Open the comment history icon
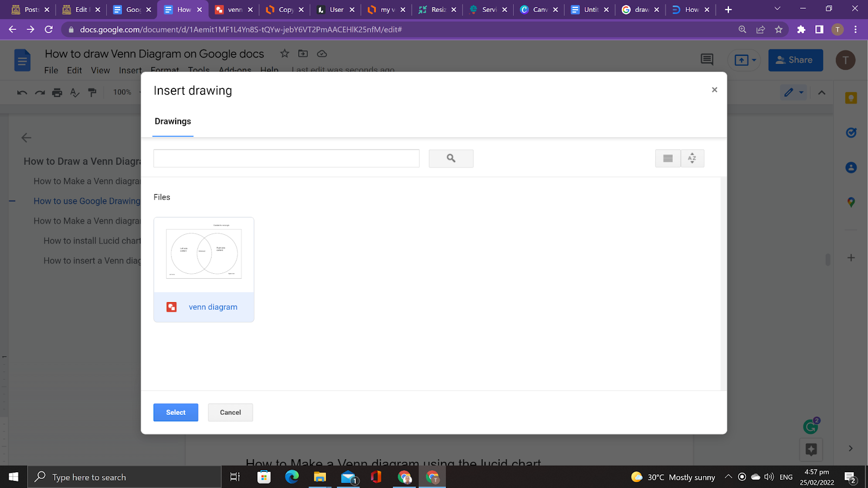This screenshot has width=868, height=488. (707, 60)
